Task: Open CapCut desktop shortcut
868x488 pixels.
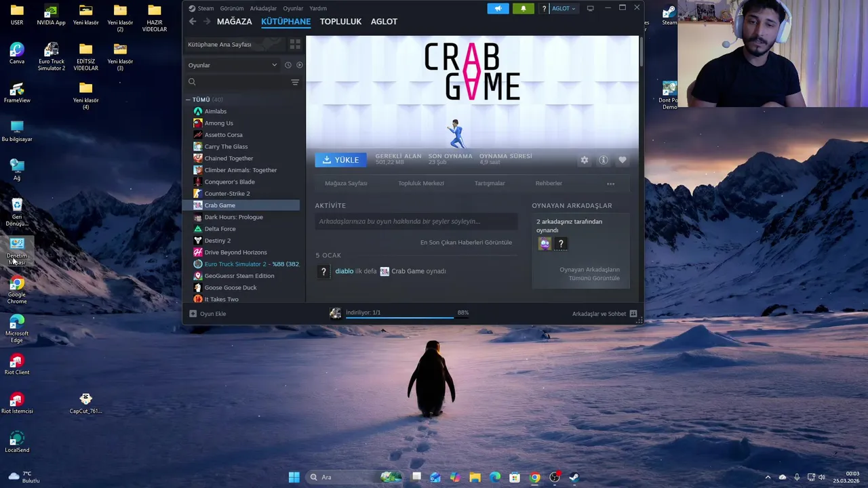Action: coord(85,403)
